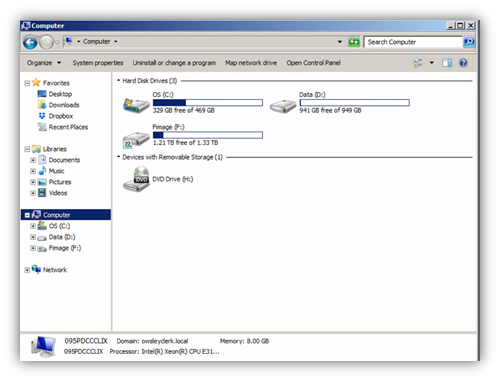Expand the address bar history dropdown

pos(340,42)
